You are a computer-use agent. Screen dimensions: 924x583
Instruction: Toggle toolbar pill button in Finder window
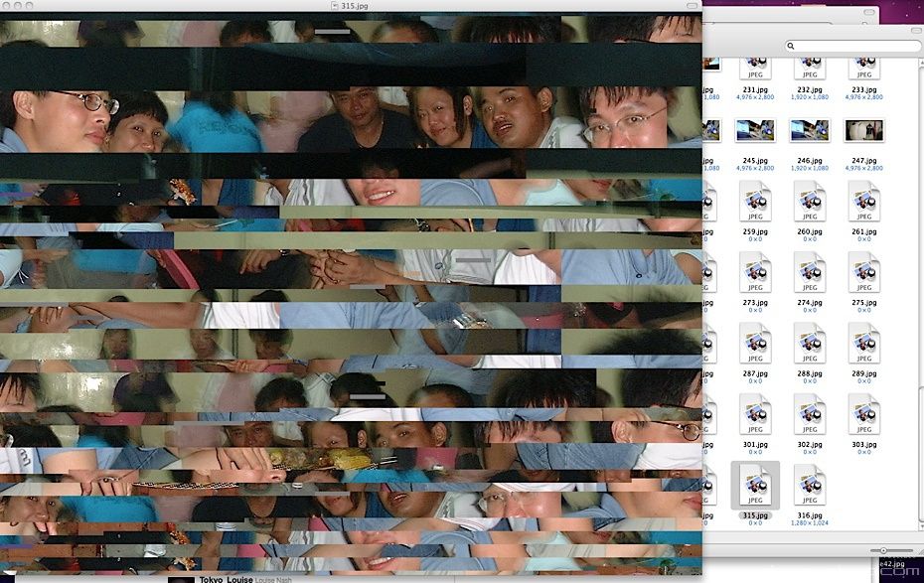[x=914, y=30]
